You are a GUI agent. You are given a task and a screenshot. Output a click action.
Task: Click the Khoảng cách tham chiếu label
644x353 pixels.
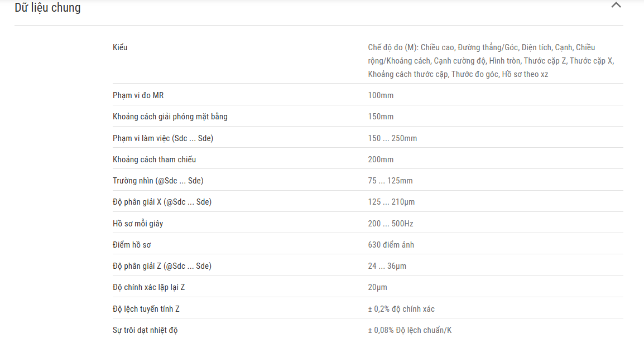tap(154, 159)
